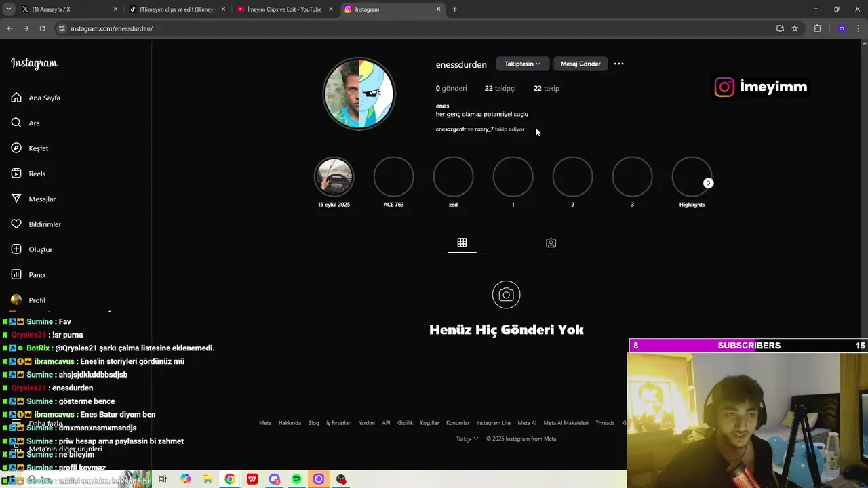Open İş Fırsatları footer link
The height and width of the screenshot is (488, 868).
(339, 423)
